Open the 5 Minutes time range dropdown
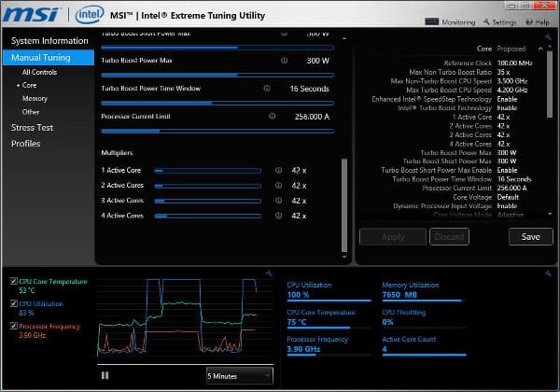 point(240,376)
